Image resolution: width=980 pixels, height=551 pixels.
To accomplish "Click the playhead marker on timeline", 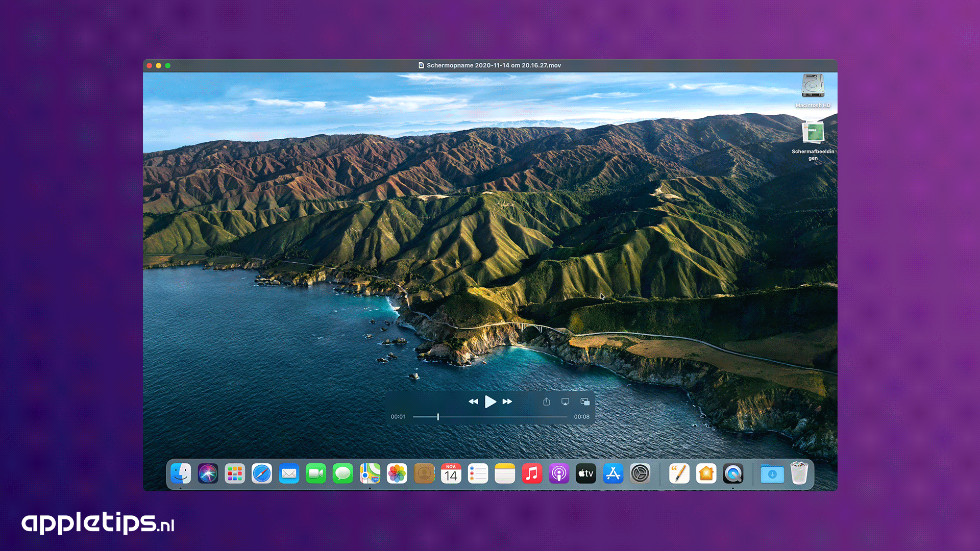I will 438,417.
